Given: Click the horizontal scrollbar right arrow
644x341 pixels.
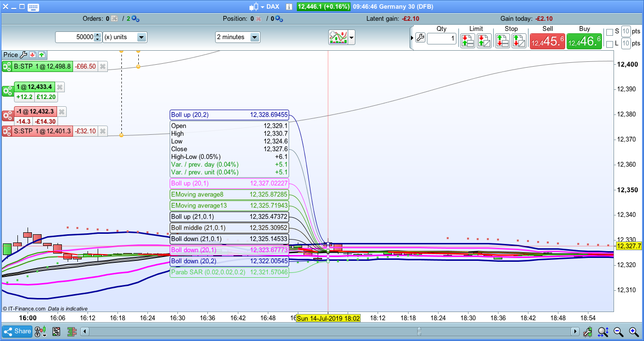Looking at the screenshot, I should 575,331.
